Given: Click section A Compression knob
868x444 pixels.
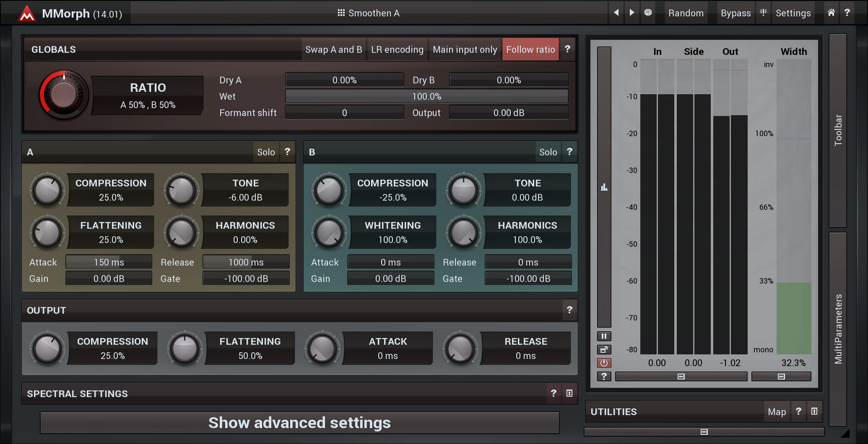Looking at the screenshot, I should click(47, 190).
